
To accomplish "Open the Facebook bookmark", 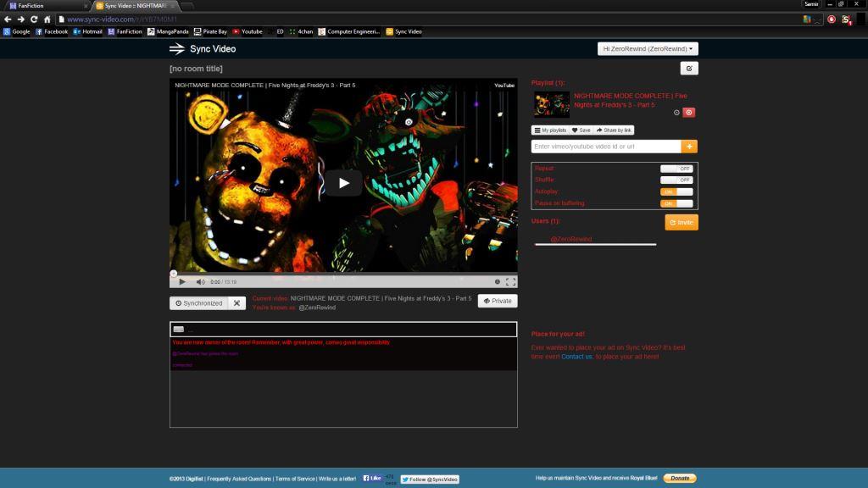I will tap(52, 31).
